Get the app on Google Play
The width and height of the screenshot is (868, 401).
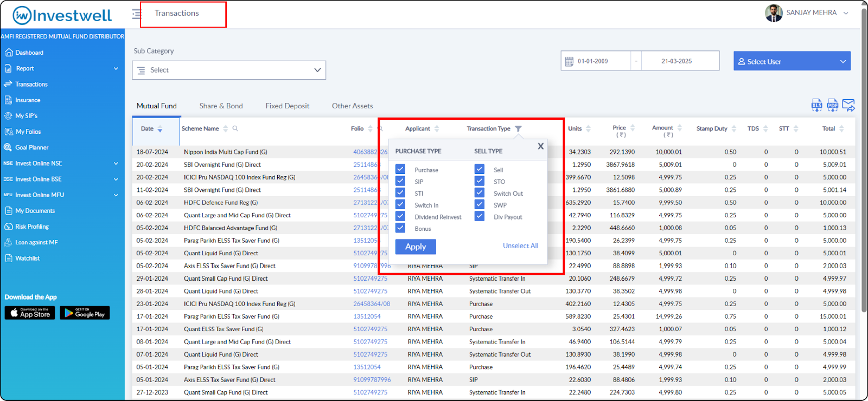pyautogui.click(x=85, y=313)
